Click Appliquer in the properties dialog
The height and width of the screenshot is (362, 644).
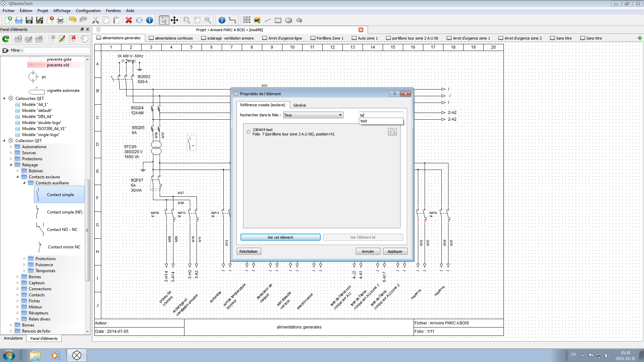pyautogui.click(x=395, y=251)
